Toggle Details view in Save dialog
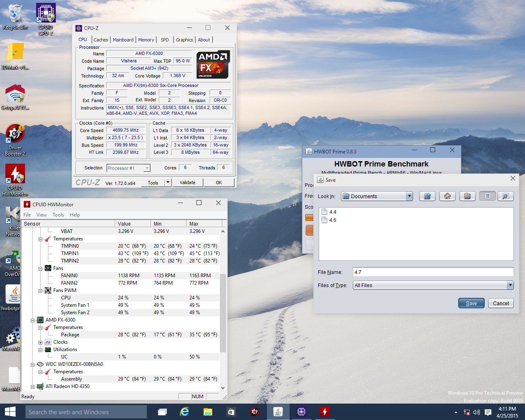 tap(506, 196)
